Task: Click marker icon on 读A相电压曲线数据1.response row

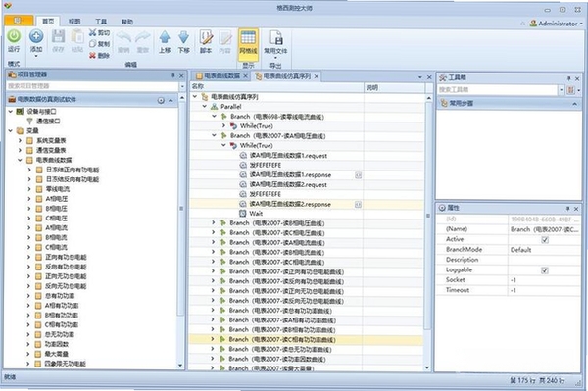Action: click(358, 175)
